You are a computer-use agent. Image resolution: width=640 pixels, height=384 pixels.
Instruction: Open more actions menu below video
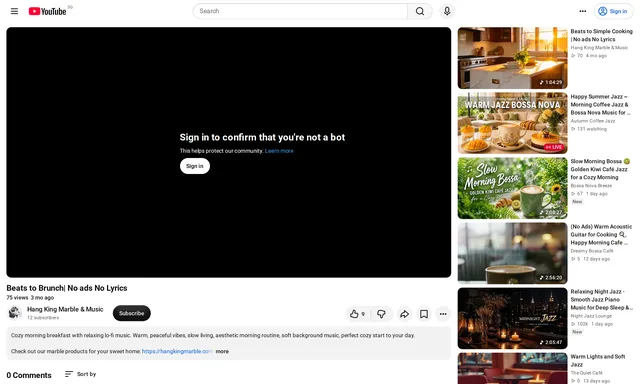coord(443,314)
